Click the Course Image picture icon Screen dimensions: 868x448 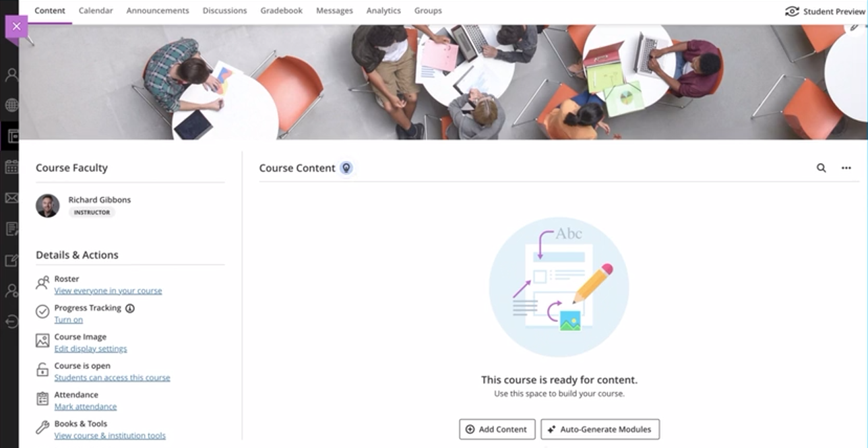(42, 341)
